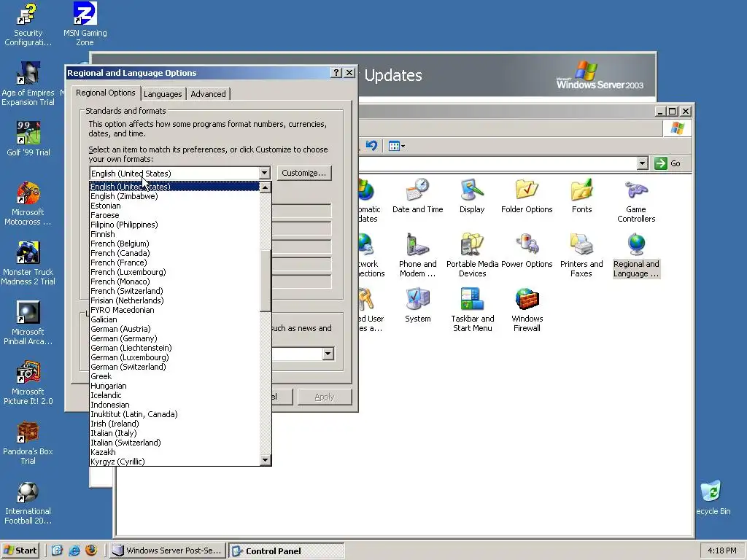Choose English (Zimbabwe) from the list
The width and height of the screenshot is (747, 560).
pos(174,196)
